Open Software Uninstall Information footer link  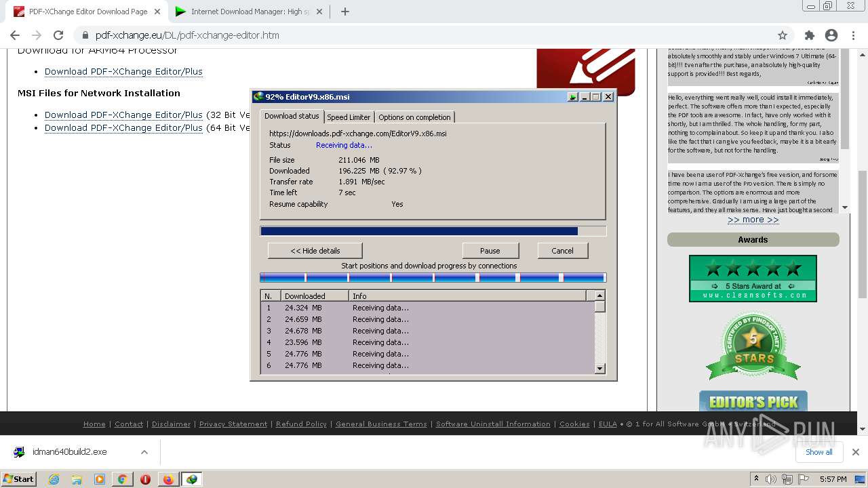point(493,424)
